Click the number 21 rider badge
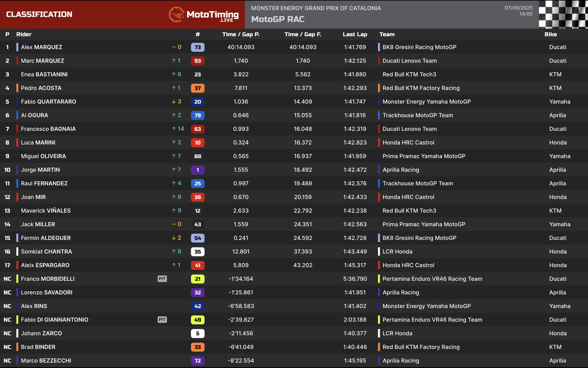 click(x=198, y=279)
